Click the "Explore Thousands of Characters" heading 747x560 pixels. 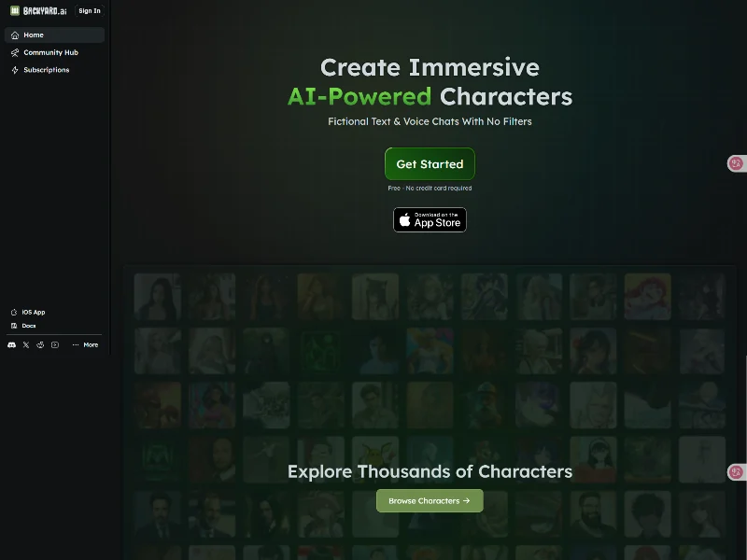(430, 471)
